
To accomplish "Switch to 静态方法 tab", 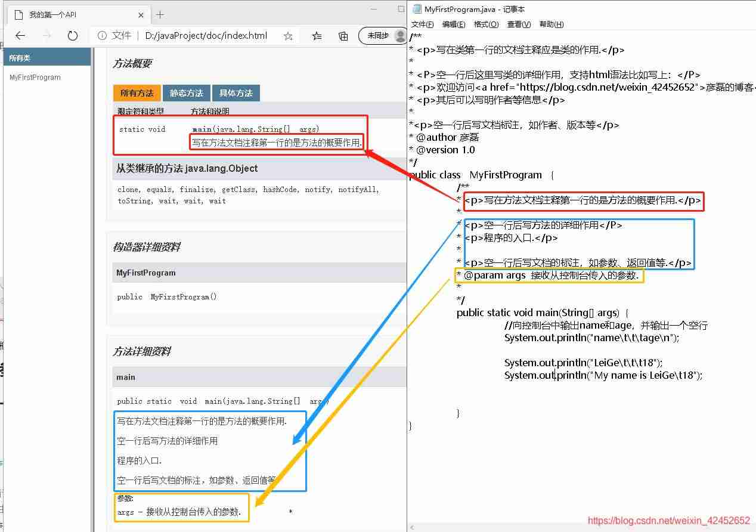I will tap(187, 93).
